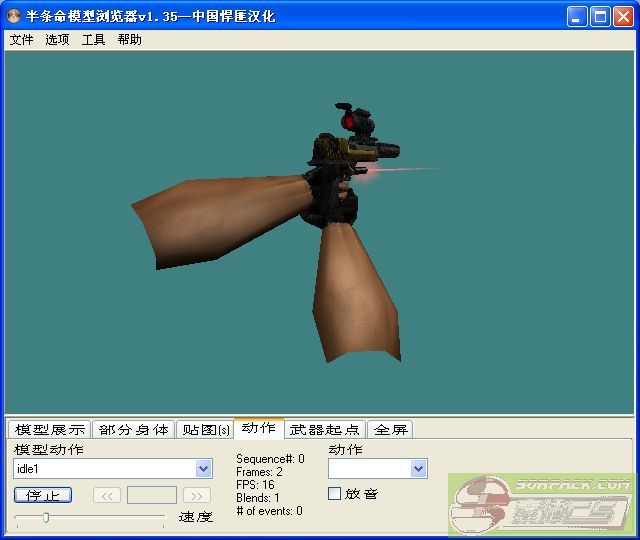Open the 全屏 tab
The image size is (640, 540).
[x=391, y=429]
